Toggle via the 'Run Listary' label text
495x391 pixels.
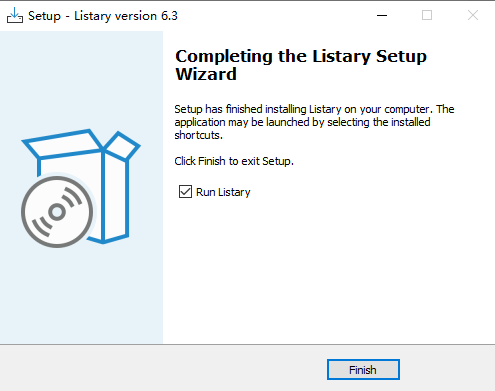[223, 192]
